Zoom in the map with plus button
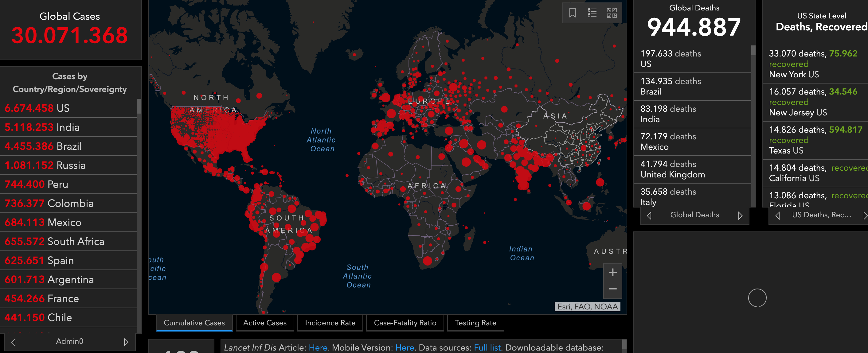 pos(612,272)
